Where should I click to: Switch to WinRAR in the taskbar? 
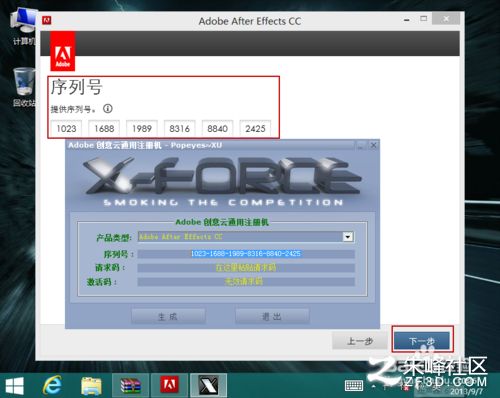coord(130,385)
